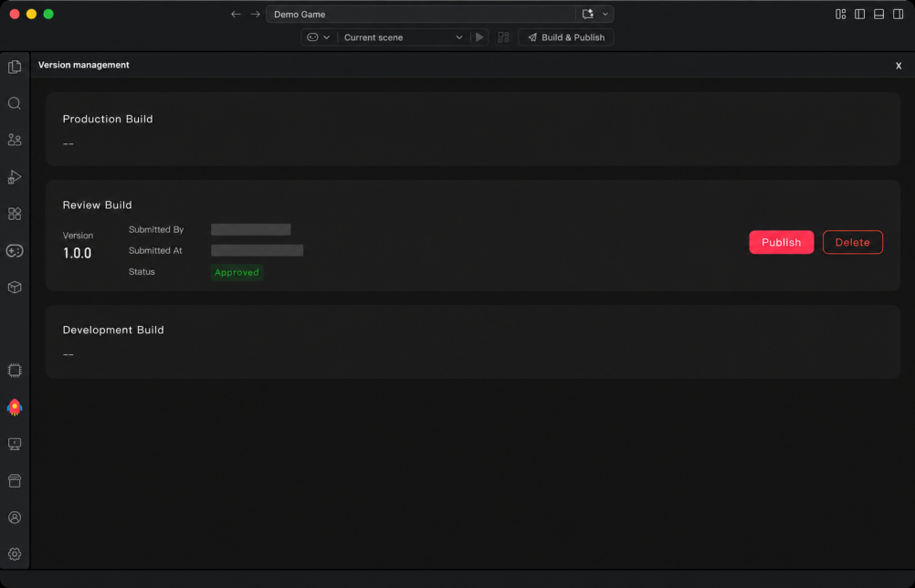Close the Version management panel

coord(899,66)
